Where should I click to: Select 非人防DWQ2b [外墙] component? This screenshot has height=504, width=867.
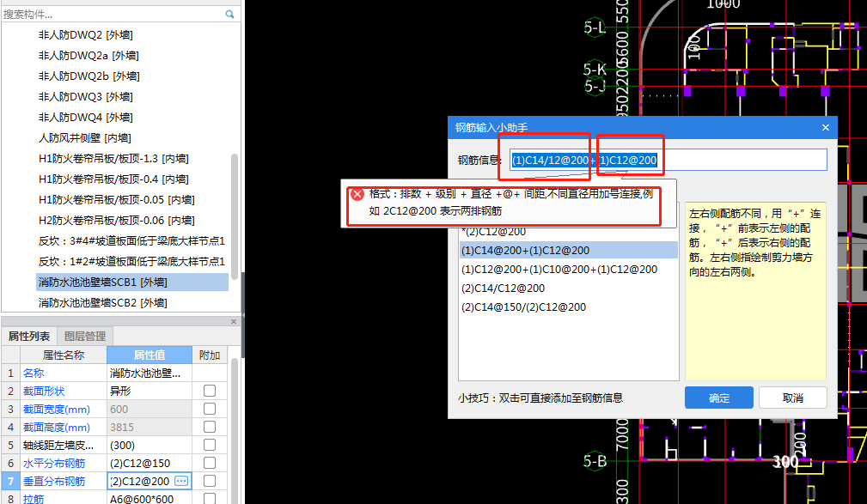89,76
